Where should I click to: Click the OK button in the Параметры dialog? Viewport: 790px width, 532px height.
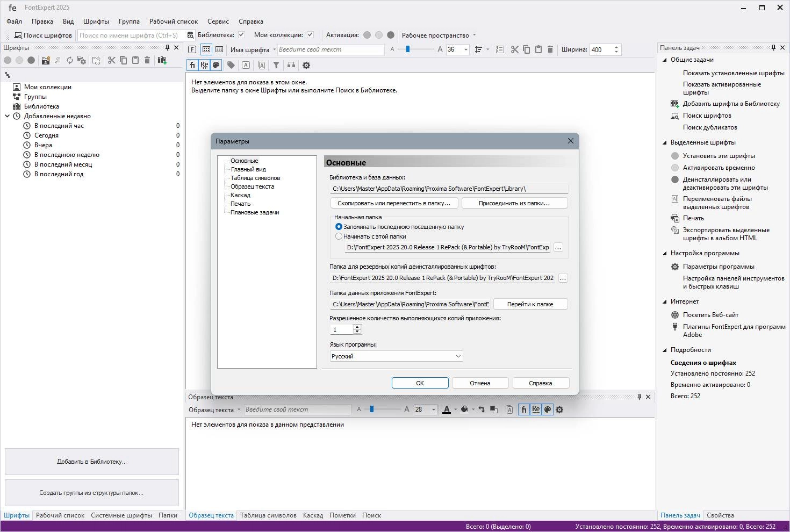(420, 383)
